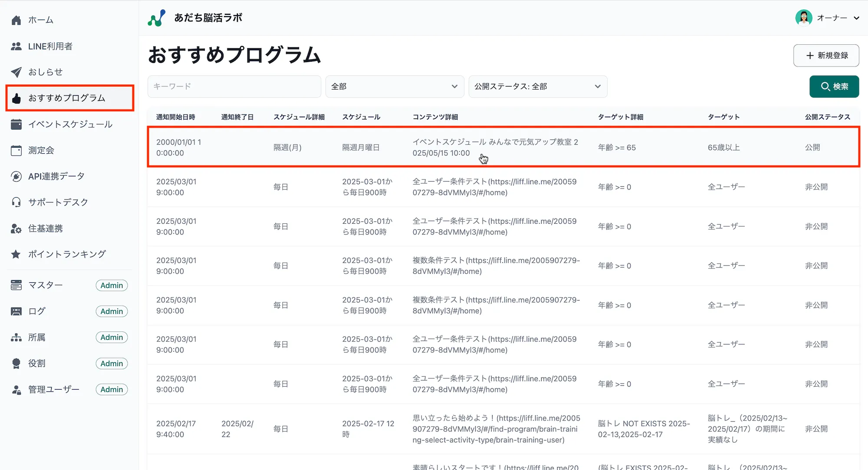Viewport: 868px width, 470px height.
Task: Open LINE利用者 via its people icon
Action: pos(16,46)
